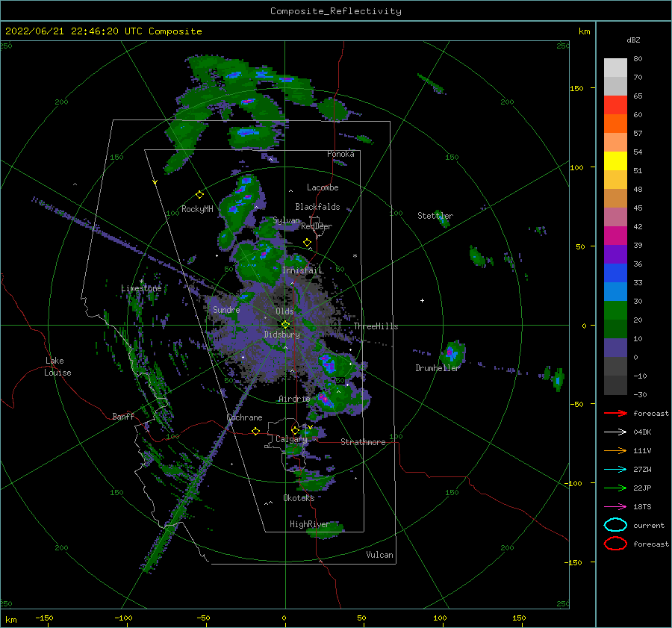Click the 'RedDeer' city label
Screen dimensions: 672x628
(x=317, y=226)
